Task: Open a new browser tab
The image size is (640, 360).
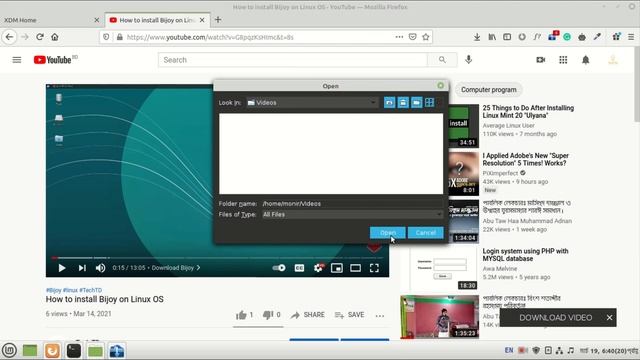Action: [218, 20]
